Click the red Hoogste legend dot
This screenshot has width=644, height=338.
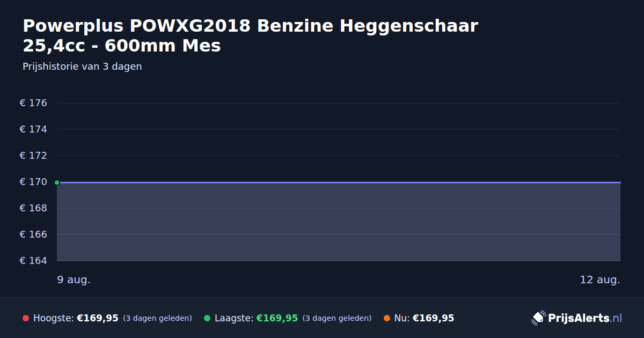click(26, 318)
